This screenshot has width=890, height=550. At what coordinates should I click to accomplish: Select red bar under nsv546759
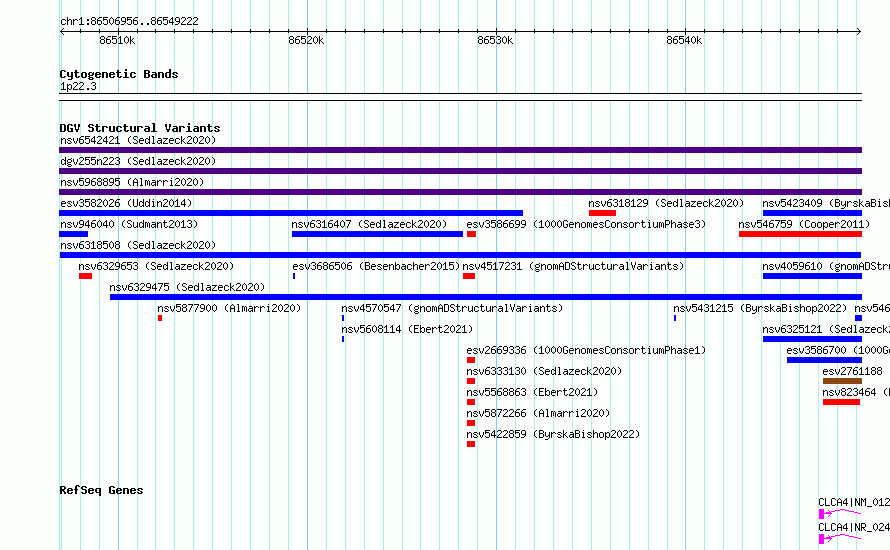pos(800,234)
